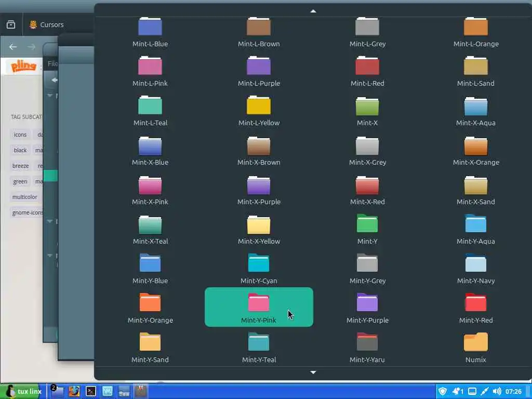The height and width of the screenshot is (399, 532).
Task: Pick Mint-Y-Teal icon theme
Action: click(x=259, y=347)
